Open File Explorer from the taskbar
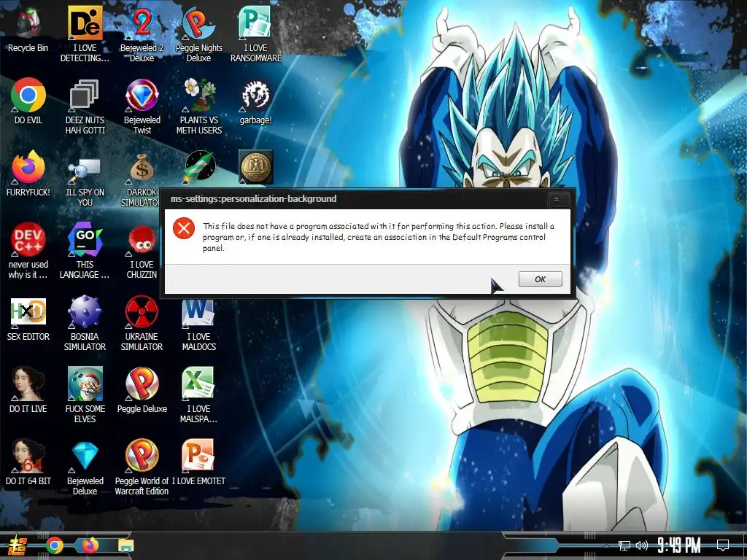The height and width of the screenshot is (560, 747). coord(125,545)
